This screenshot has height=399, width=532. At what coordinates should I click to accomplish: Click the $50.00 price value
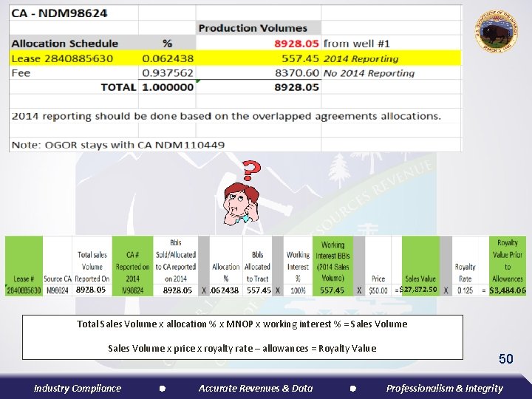point(378,290)
